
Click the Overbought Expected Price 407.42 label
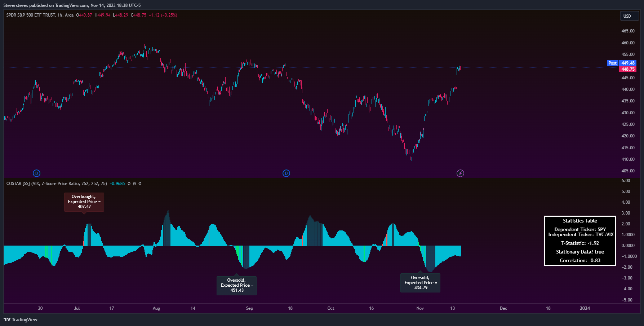(84, 202)
